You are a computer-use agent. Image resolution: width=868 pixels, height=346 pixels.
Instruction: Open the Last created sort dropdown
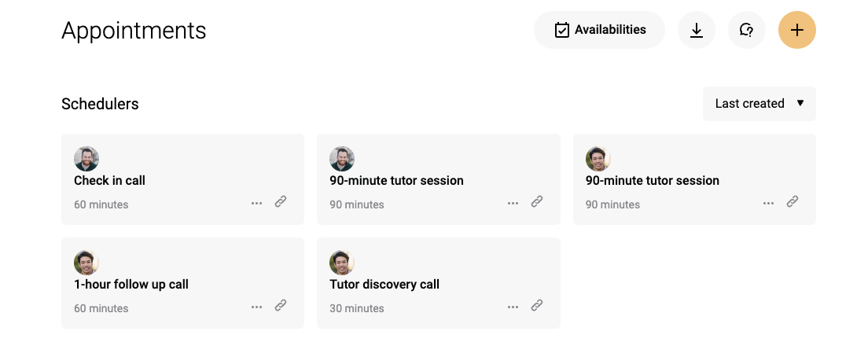pos(759,104)
